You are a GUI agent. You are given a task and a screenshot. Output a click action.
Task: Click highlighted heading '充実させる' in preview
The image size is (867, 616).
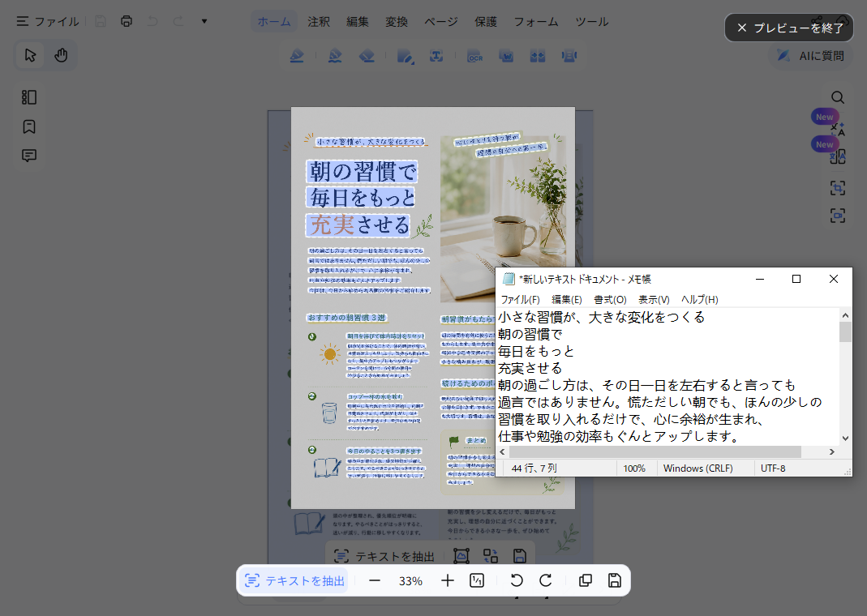click(358, 225)
